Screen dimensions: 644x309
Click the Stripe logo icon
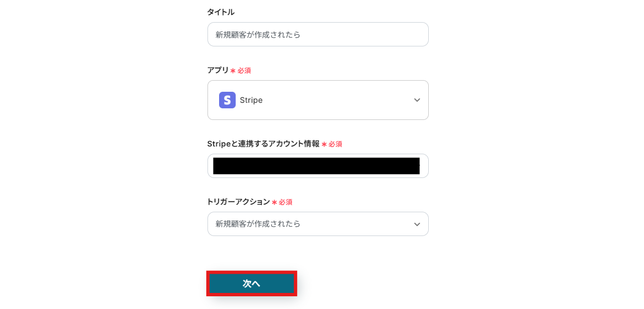click(227, 100)
